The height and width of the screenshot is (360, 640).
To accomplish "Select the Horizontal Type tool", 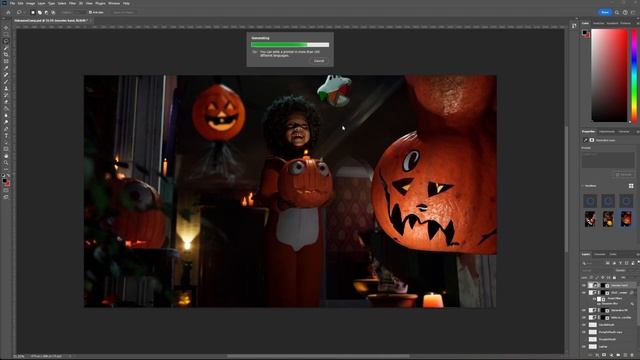I will 6,136.
